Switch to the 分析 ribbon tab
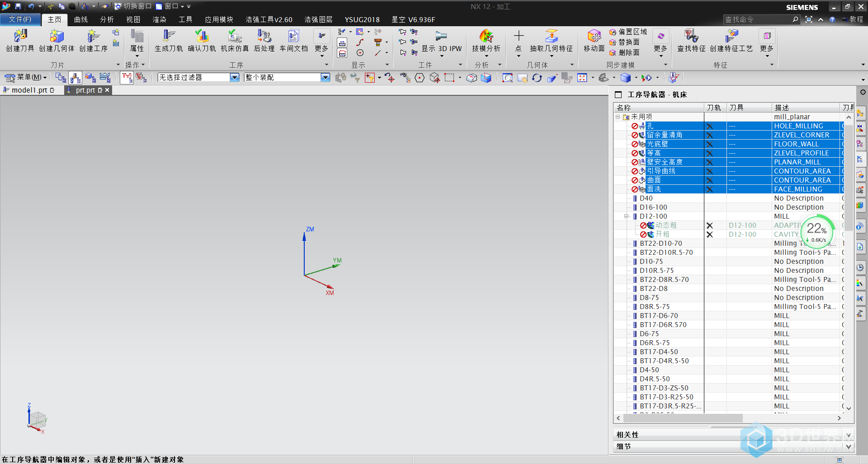 point(107,19)
